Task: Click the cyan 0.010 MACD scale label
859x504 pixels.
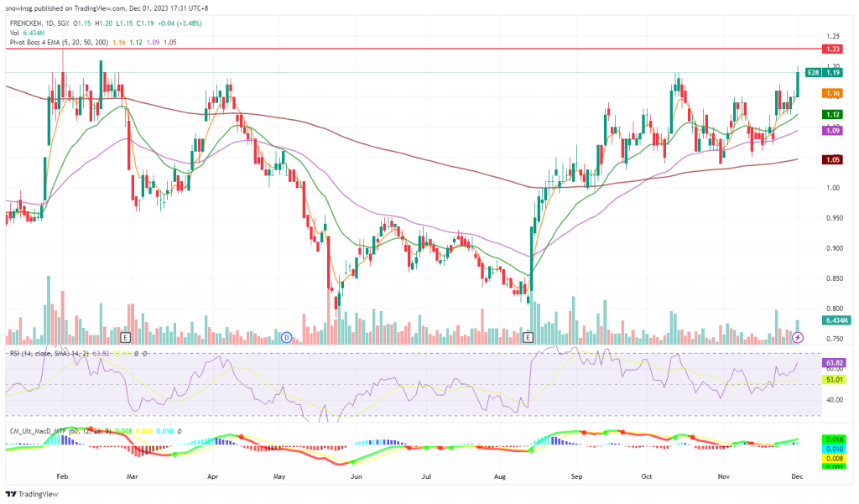Action: (x=834, y=449)
